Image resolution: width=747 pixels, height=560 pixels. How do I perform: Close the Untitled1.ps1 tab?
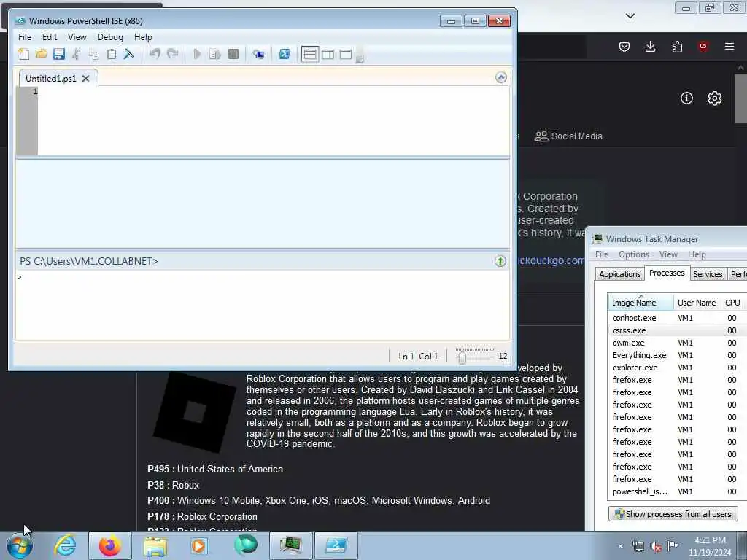(86, 79)
